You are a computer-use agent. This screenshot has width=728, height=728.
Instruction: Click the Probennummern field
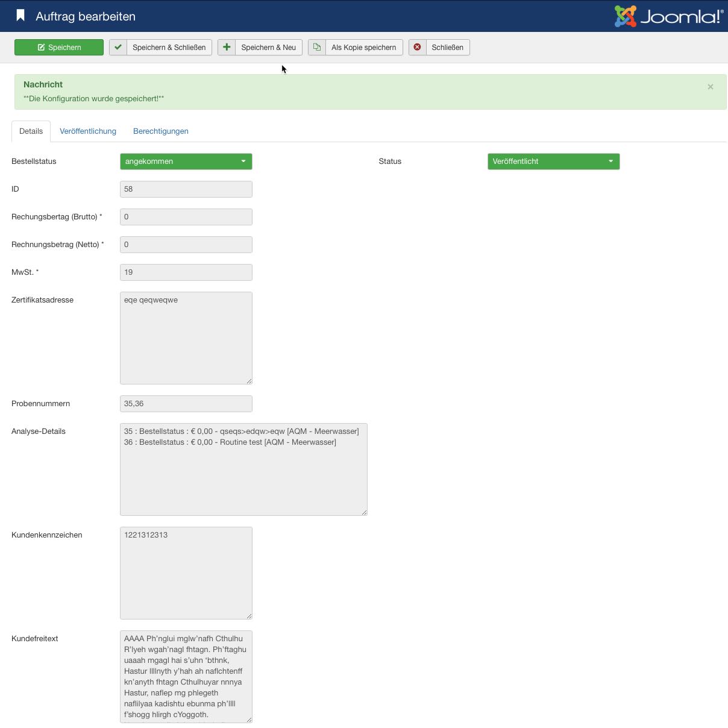pos(186,404)
